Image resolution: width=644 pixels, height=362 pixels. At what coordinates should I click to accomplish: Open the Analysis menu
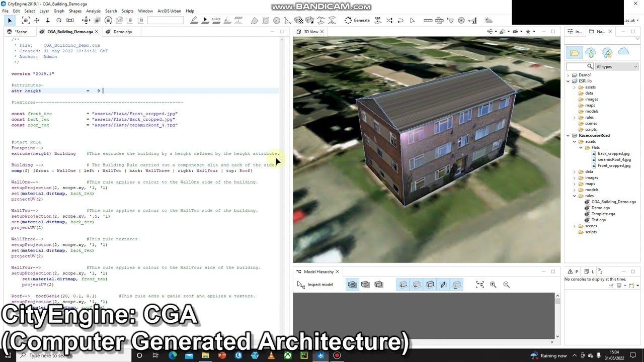click(x=93, y=11)
